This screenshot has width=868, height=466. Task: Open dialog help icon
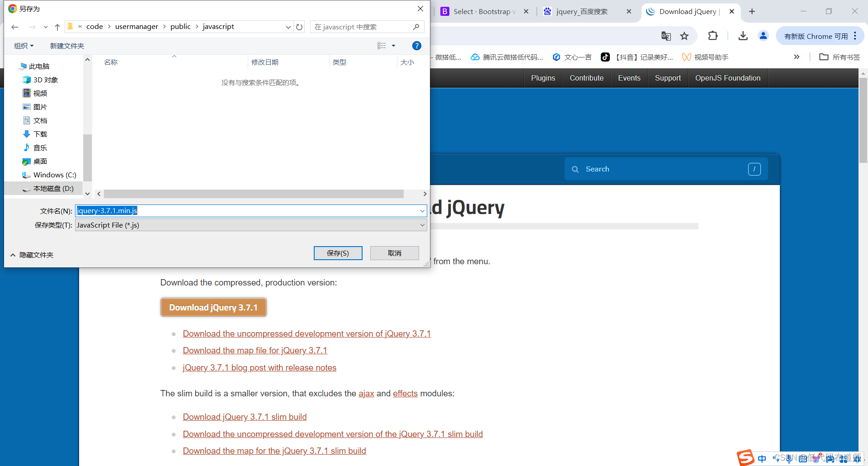417,46
